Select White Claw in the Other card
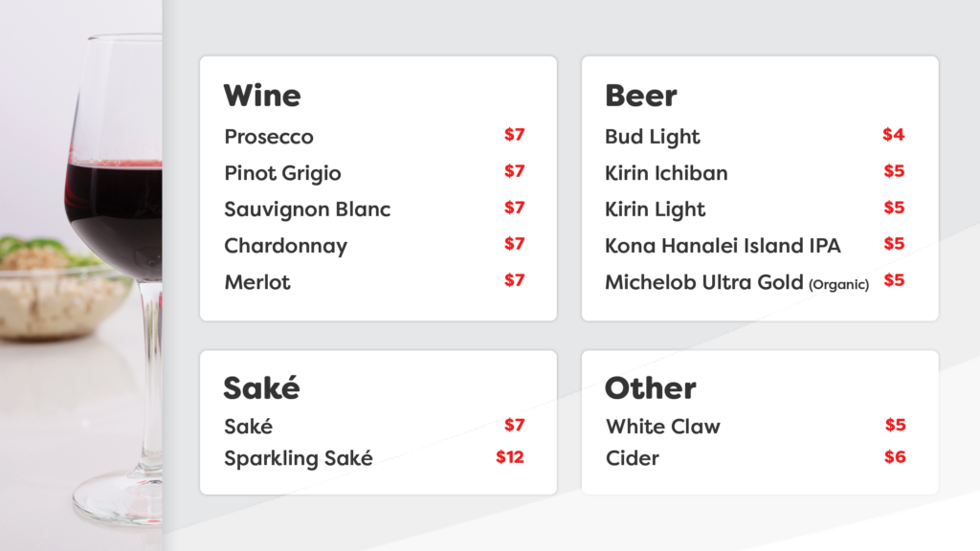This screenshot has height=551, width=980. (663, 427)
